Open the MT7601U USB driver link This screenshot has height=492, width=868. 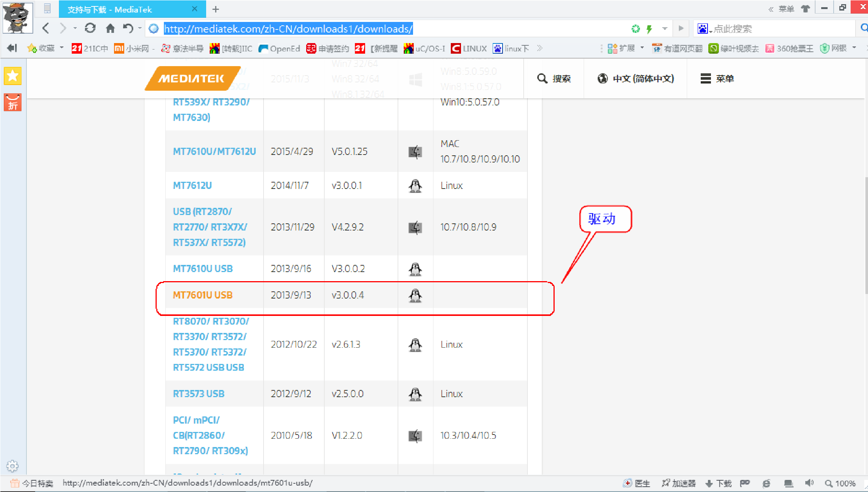(203, 295)
